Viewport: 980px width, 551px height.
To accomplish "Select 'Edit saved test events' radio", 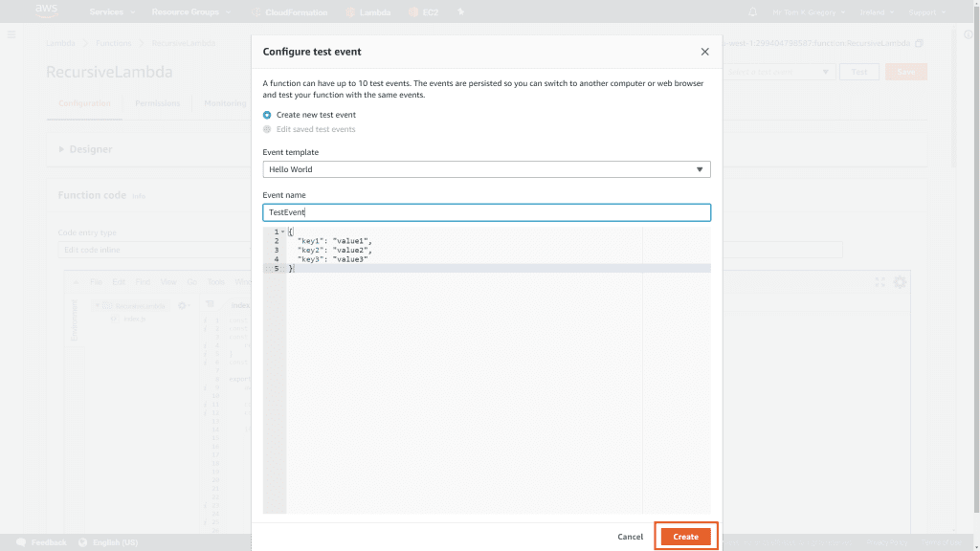I will [x=267, y=129].
